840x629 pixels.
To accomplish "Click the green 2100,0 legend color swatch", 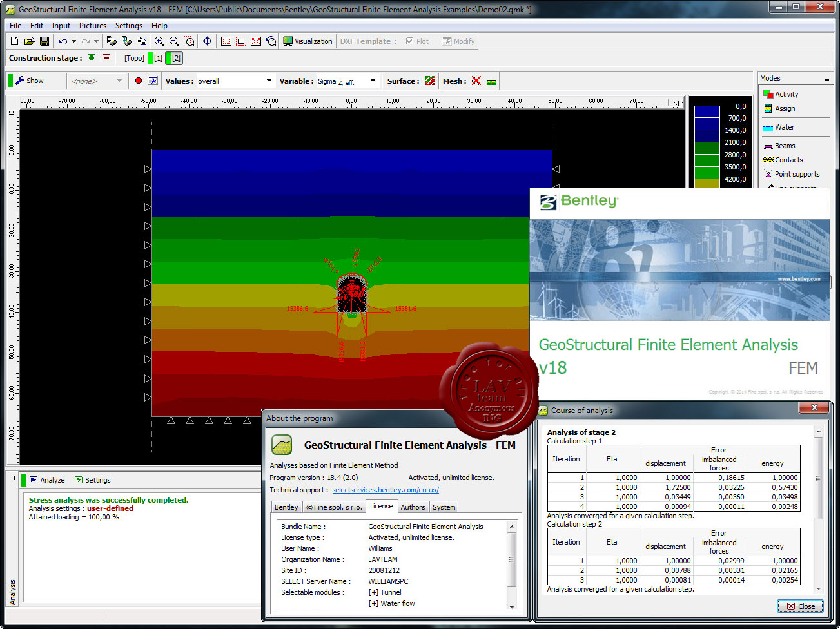I will [x=707, y=148].
